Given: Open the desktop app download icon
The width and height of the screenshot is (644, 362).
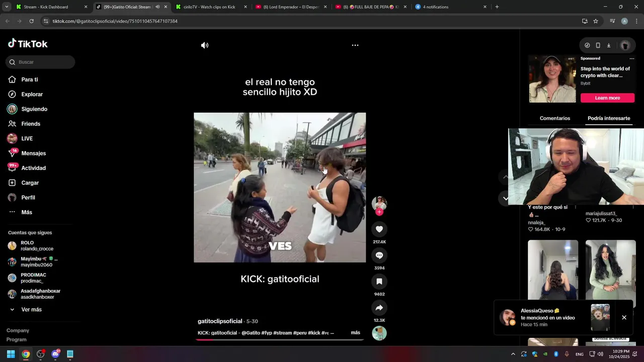Looking at the screenshot, I should coord(608,45).
